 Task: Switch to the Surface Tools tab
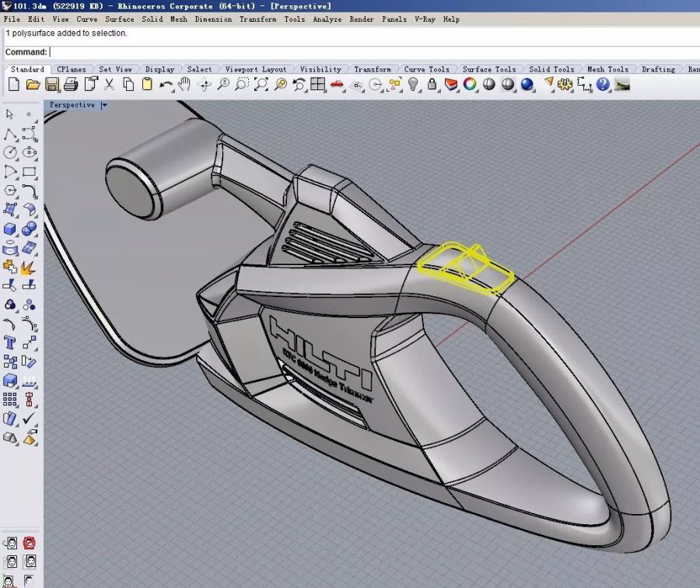click(x=488, y=69)
